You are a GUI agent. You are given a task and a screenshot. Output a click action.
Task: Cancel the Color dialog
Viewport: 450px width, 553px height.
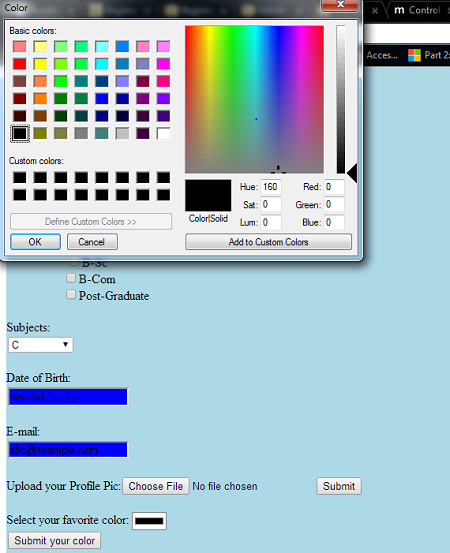pyautogui.click(x=92, y=242)
